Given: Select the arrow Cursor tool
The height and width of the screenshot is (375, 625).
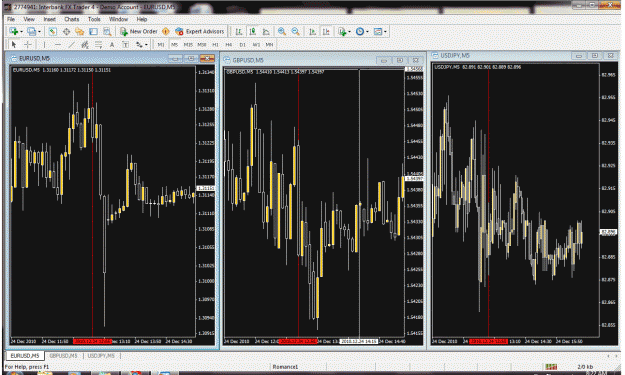Looking at the screenshot, I should pyautogui.click(x=14, y=45).
